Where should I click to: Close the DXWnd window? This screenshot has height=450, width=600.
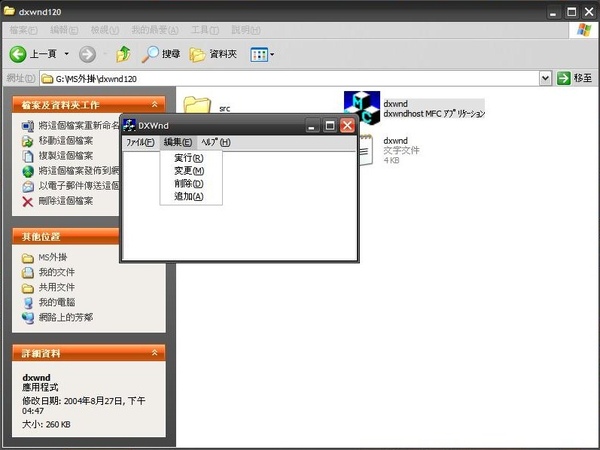pyautogui.click(x=347, y=126)
